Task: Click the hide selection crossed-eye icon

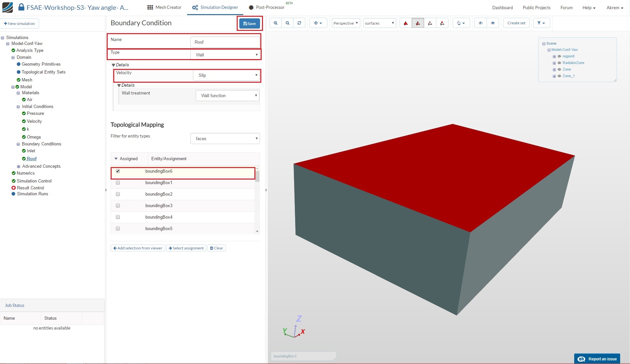Action: pyautogui.click(x=480, y=23)
